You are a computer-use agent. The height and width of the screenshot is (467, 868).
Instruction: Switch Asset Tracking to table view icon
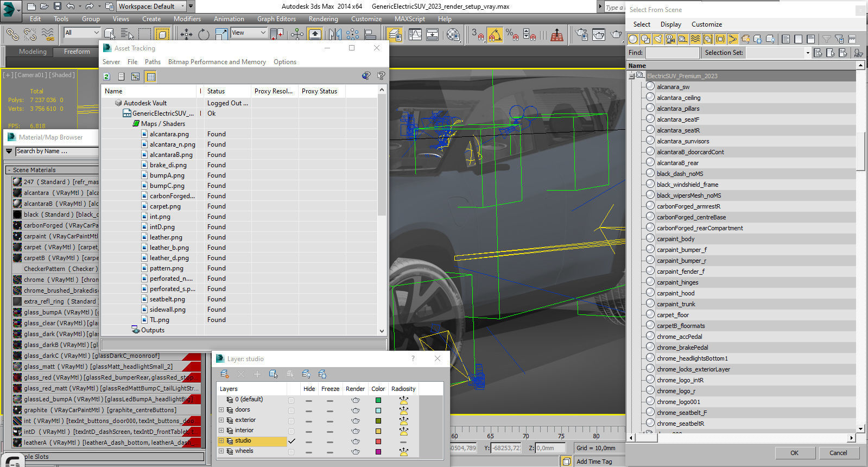click(x=151, y=77)
